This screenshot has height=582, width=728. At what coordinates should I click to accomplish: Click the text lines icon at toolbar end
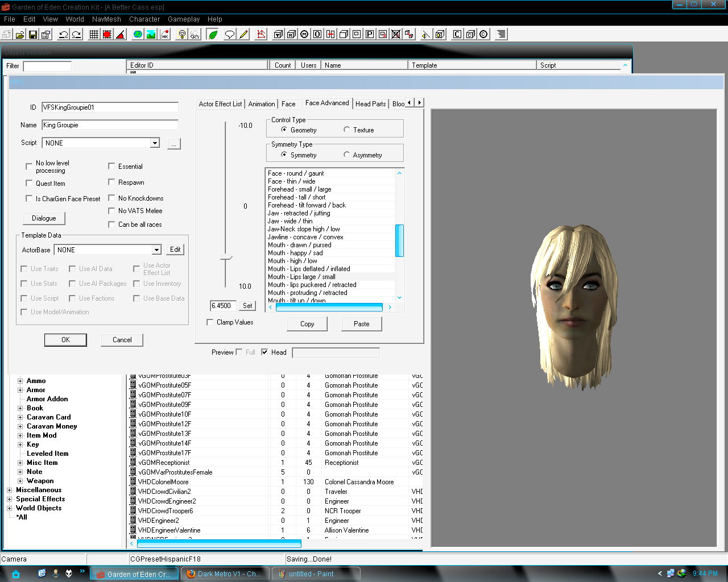(501, 34)
